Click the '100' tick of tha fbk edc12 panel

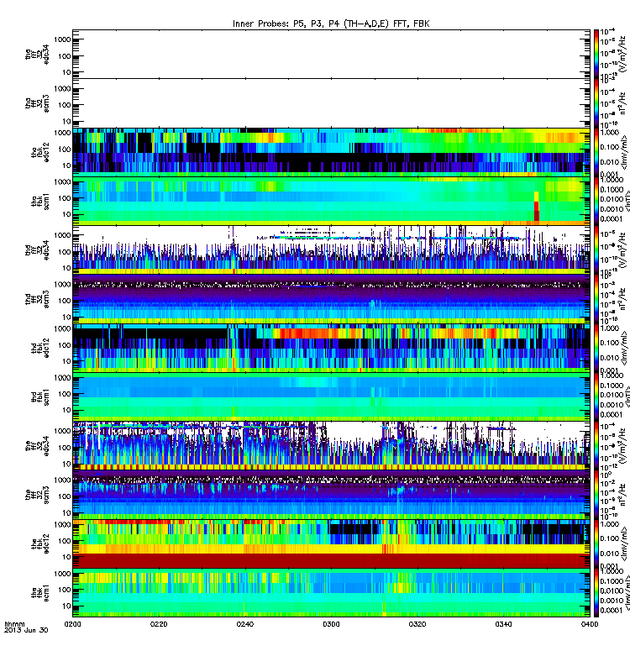click(x=65, y=150)
